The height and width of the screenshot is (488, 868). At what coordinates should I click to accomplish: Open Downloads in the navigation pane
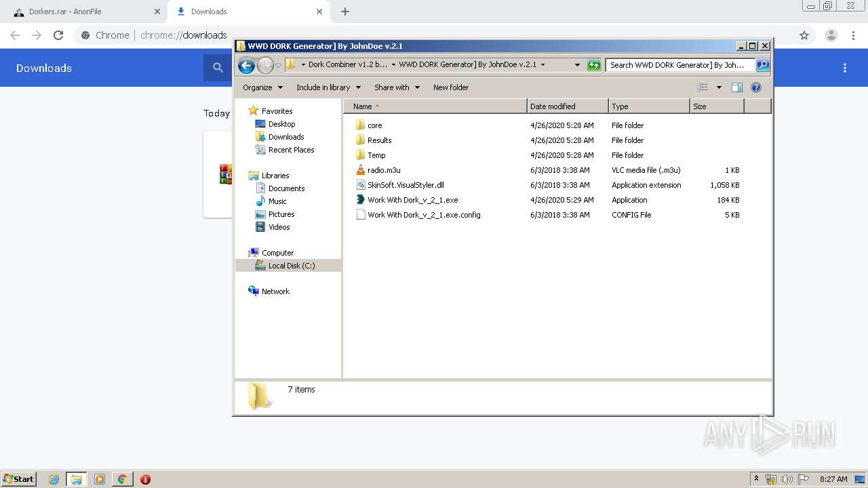click(x=285, y=137)
